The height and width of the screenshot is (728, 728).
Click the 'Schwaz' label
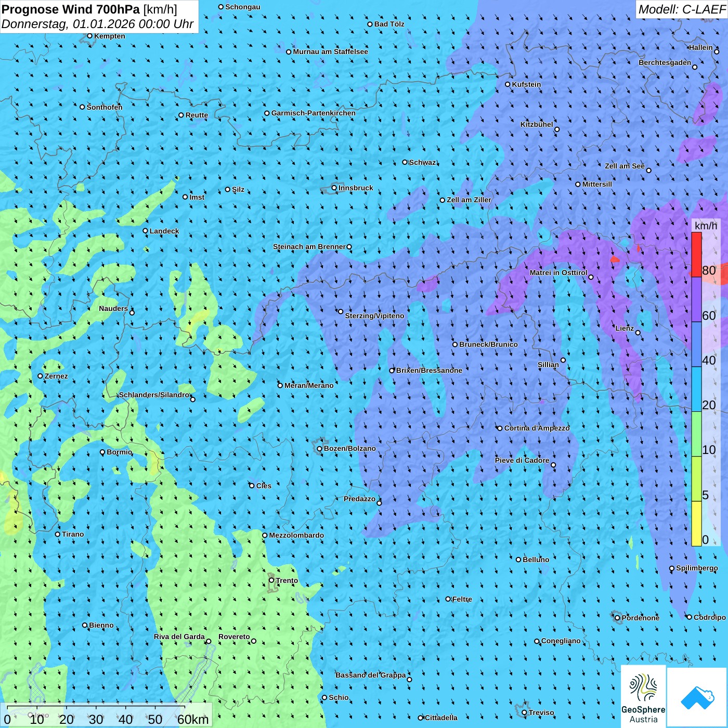point(423,162)
